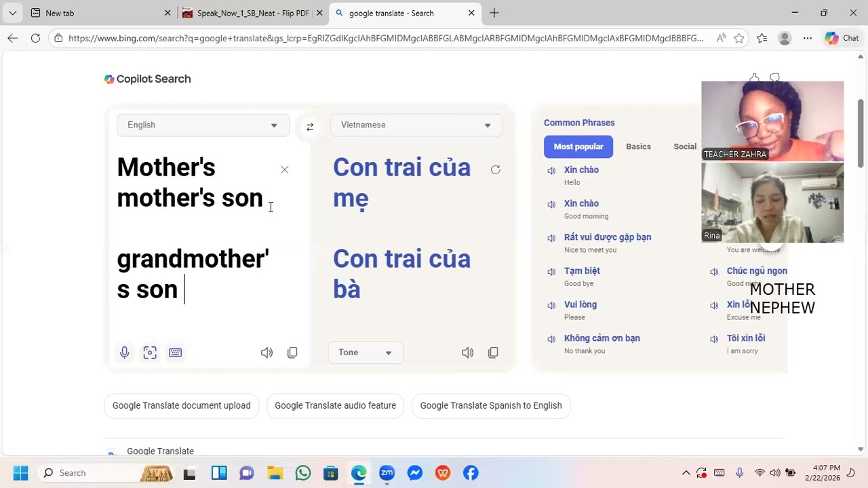
Task: Expand the Tone dropdown
Action: [366, 352]
